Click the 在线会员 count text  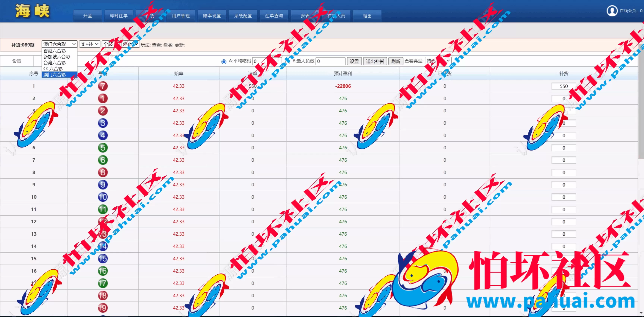[631, 11]
